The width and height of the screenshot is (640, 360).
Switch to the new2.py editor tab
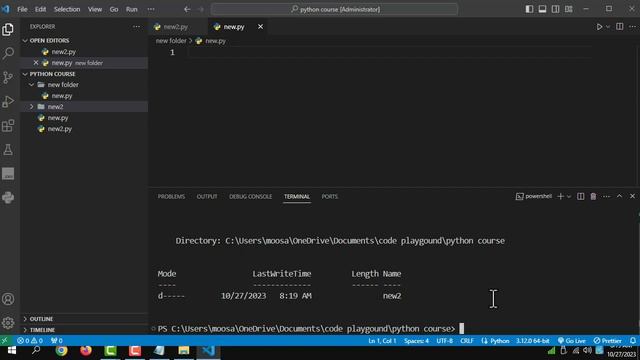176,27
